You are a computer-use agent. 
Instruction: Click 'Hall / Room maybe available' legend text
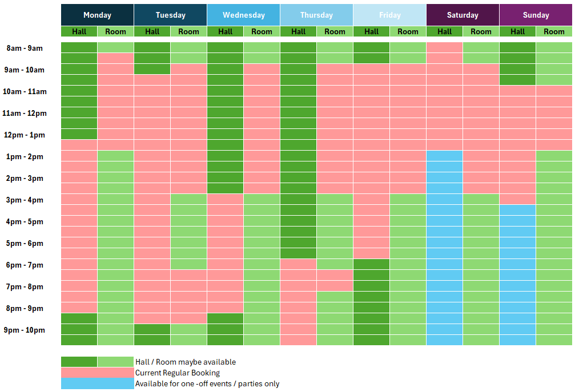185,362
